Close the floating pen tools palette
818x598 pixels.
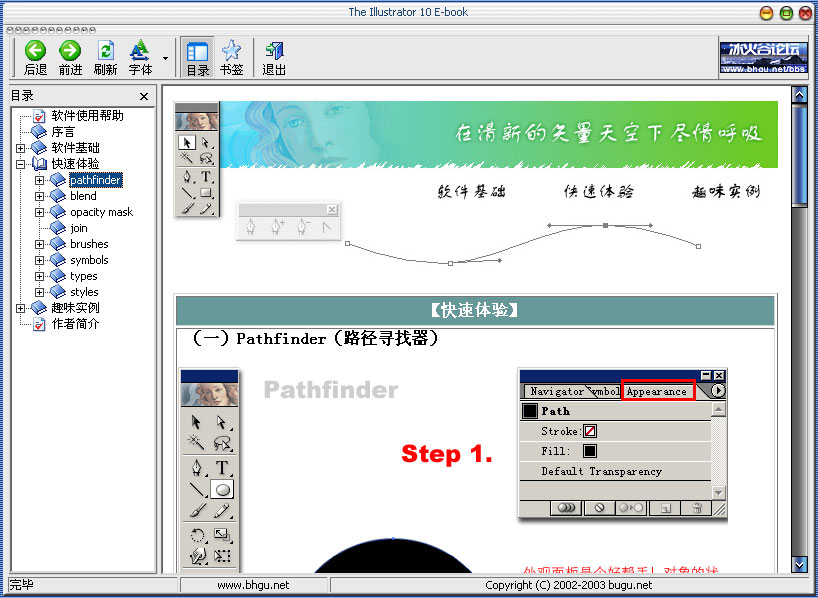[332, 210]
